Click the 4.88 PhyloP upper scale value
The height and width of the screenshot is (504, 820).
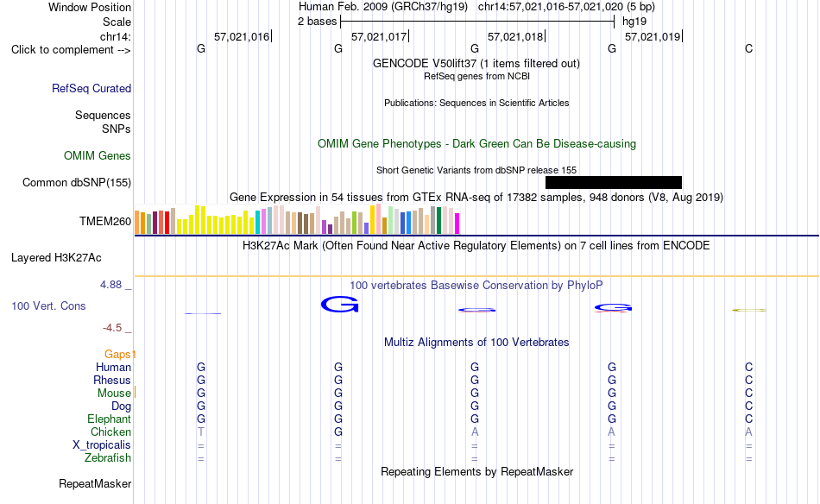(x=110, y=285)
